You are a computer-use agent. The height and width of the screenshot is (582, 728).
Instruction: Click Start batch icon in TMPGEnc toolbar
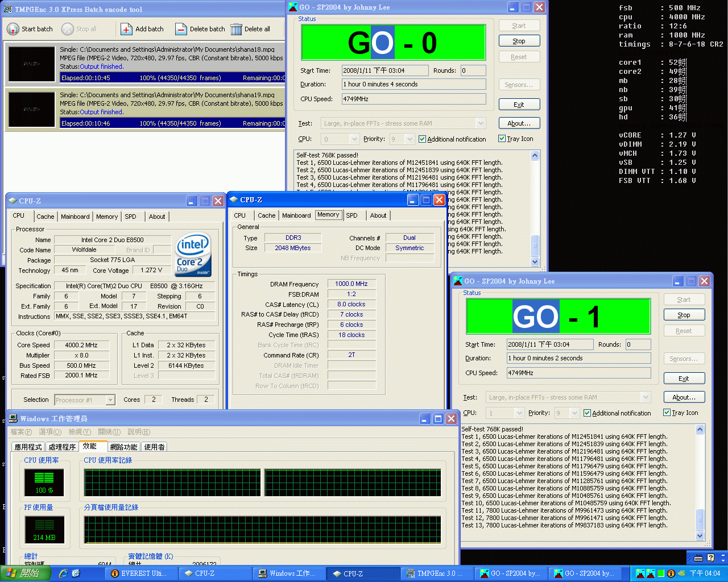[x=13, y=29]
